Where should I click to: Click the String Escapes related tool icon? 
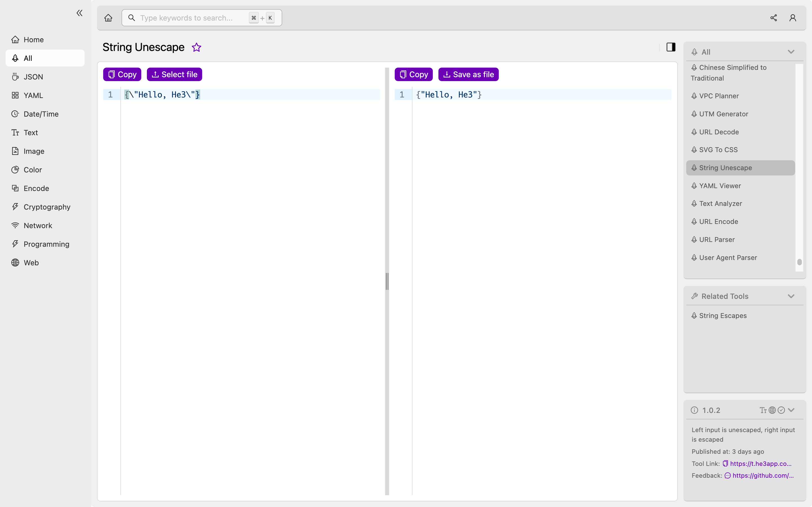coord(694,315)
